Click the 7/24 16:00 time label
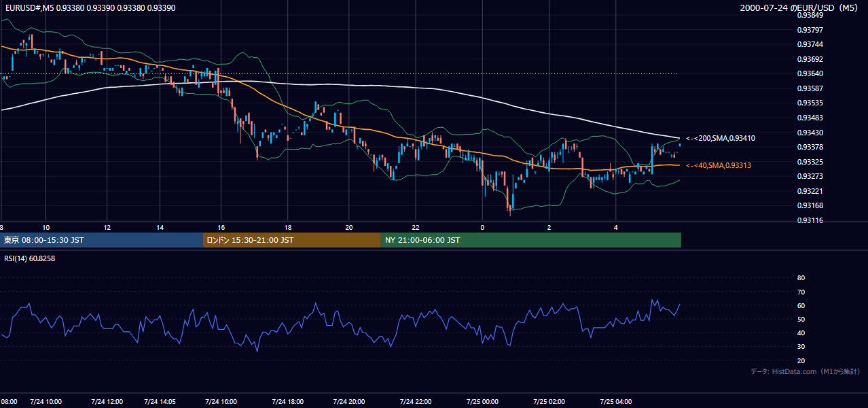Viewport: 868px width, 408px height. tap(221, 401)
